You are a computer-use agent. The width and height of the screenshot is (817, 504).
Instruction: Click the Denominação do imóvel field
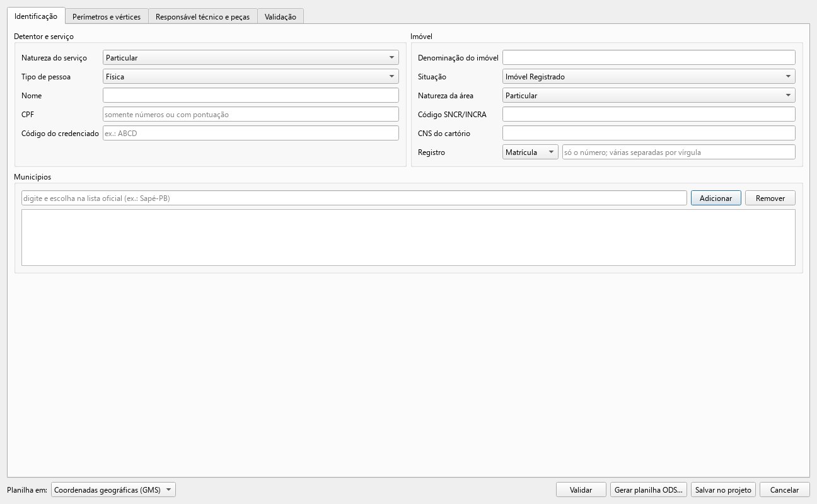pyautogui.click(x=649, y=57)
